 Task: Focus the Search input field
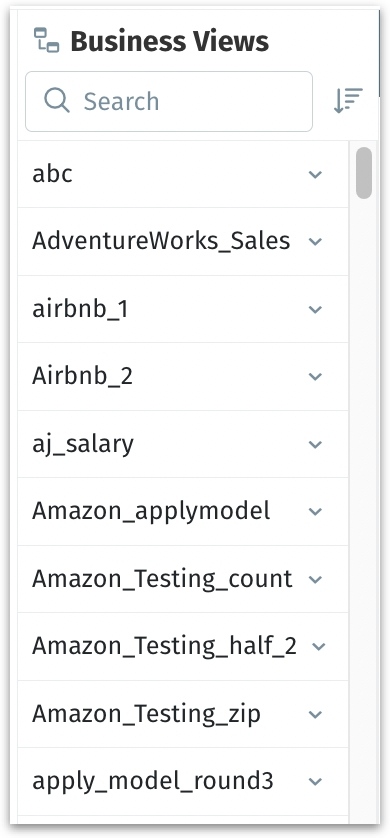coord(169,101)
